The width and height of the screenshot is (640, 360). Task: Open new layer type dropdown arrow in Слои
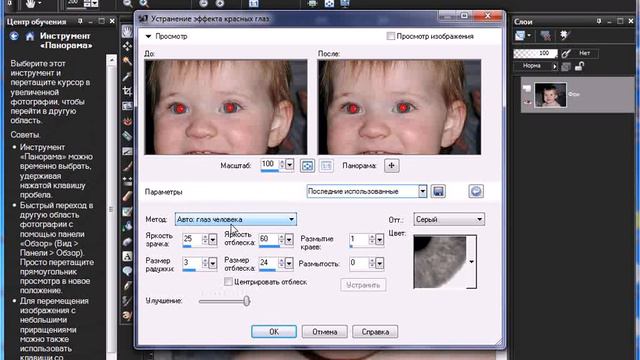pos(529,36)
